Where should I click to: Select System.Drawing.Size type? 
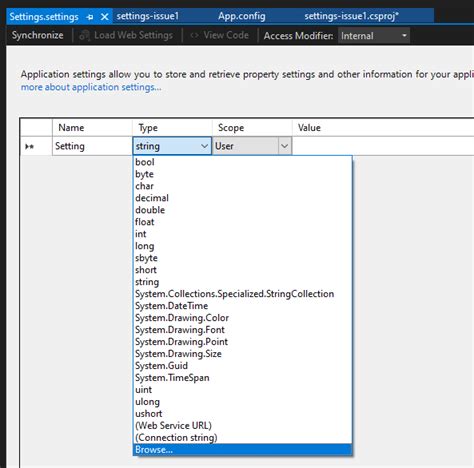[242, 354]
